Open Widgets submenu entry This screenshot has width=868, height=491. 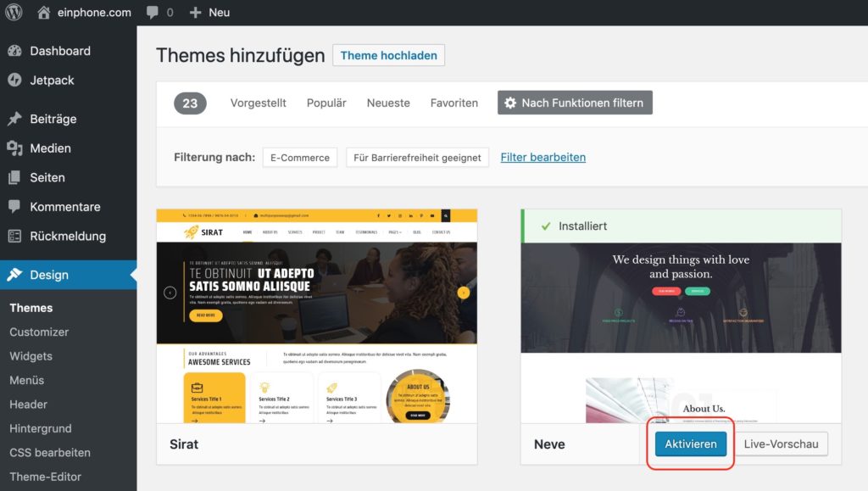click(x=31, y=356)
